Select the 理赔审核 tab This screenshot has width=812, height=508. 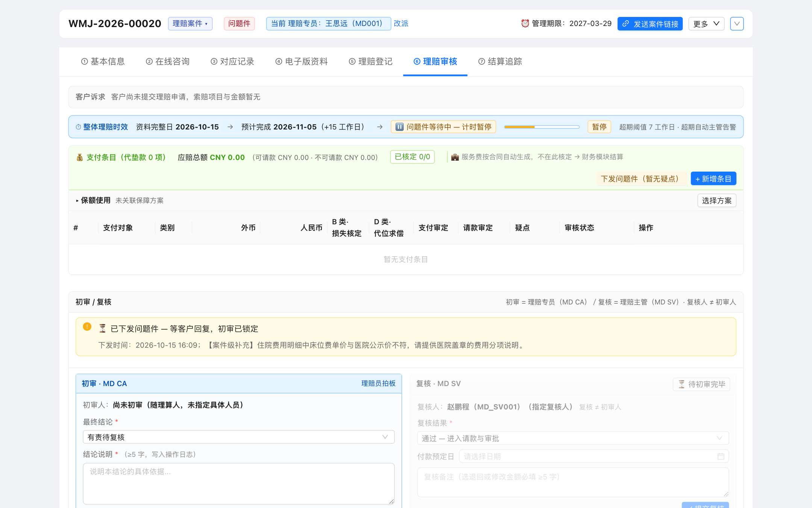point(435,61)
